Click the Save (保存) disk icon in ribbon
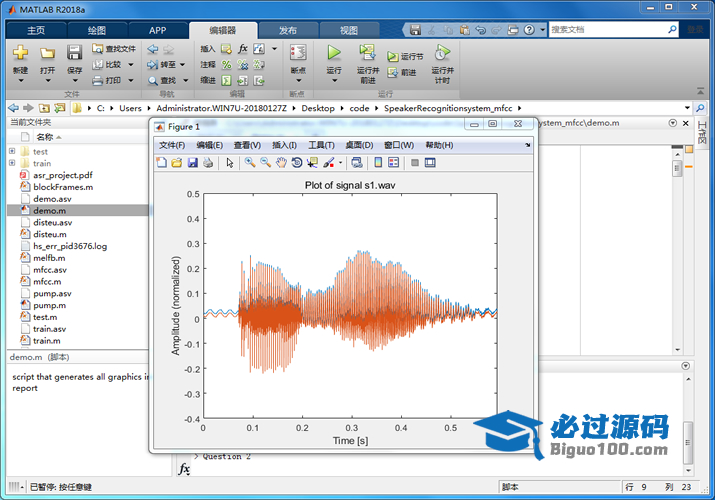 pyautogui.click(x=74, y=53)
